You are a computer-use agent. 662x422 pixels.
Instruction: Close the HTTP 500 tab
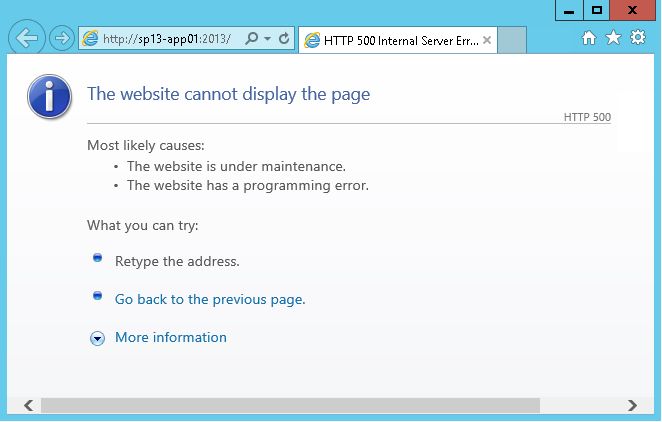tap(487, 40)
